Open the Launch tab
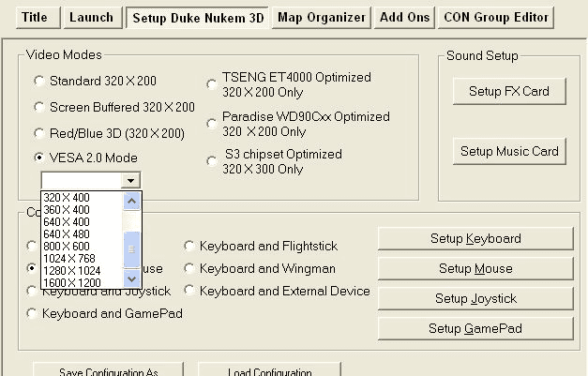588x376 pixels. pyautogui.click(x=93, y=18)
